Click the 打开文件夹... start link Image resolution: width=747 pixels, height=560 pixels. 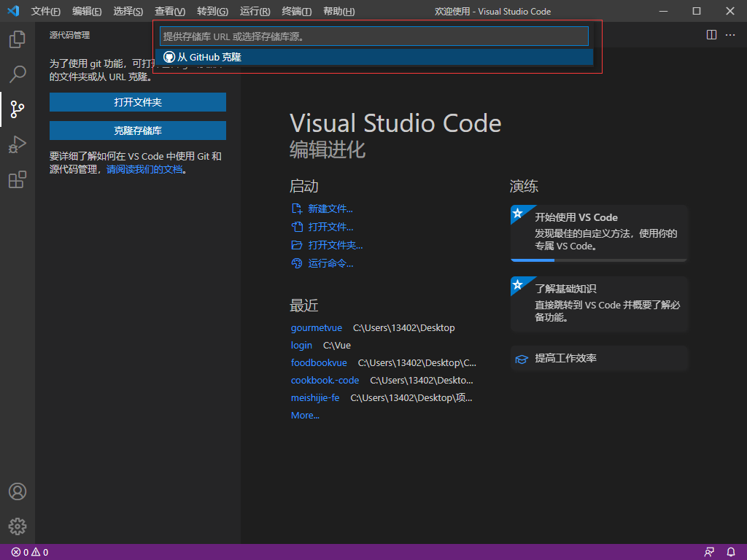point(335,245)
